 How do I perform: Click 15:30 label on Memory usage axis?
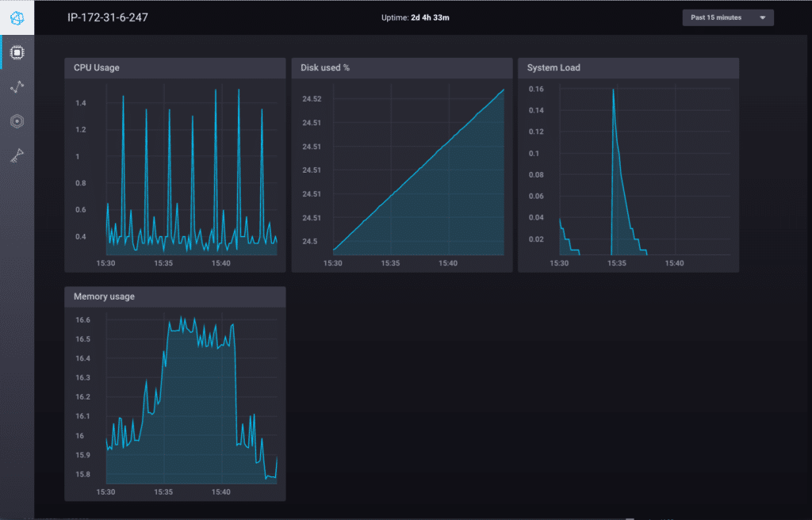tap(105, 492)
